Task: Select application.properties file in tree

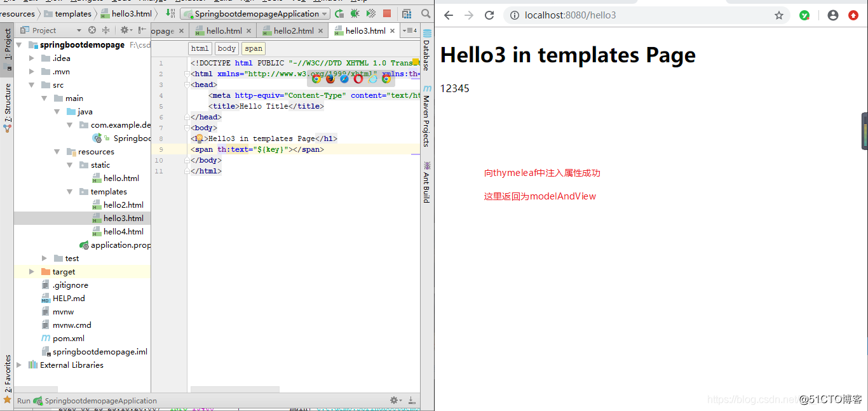Action: (114, 245)
